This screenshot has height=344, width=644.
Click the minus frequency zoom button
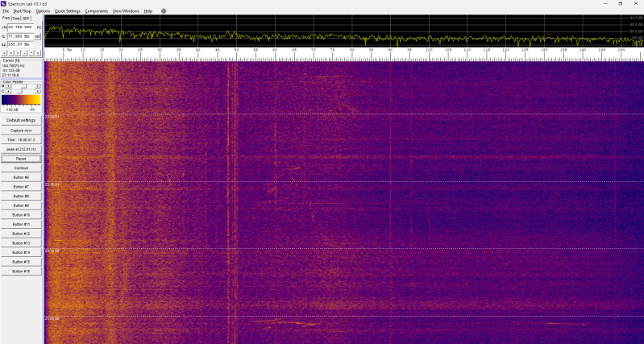pyautogui.click(x=25, y=53)
